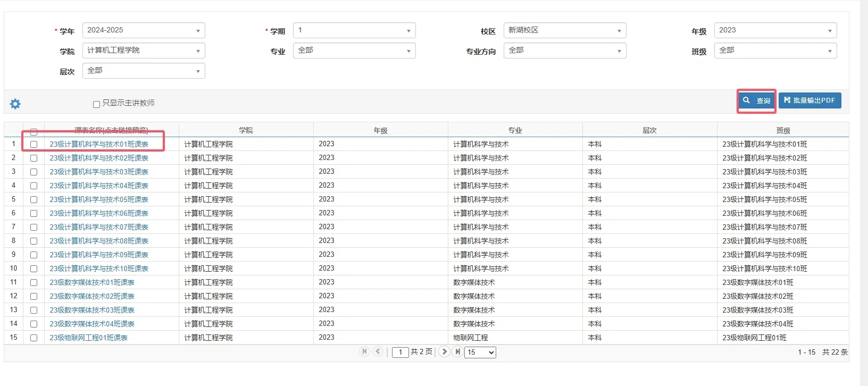Screen dimensions: 868x386
Task: Open 23级计算机科学与技术04班课表 link
Action: (x=99, y=186)
